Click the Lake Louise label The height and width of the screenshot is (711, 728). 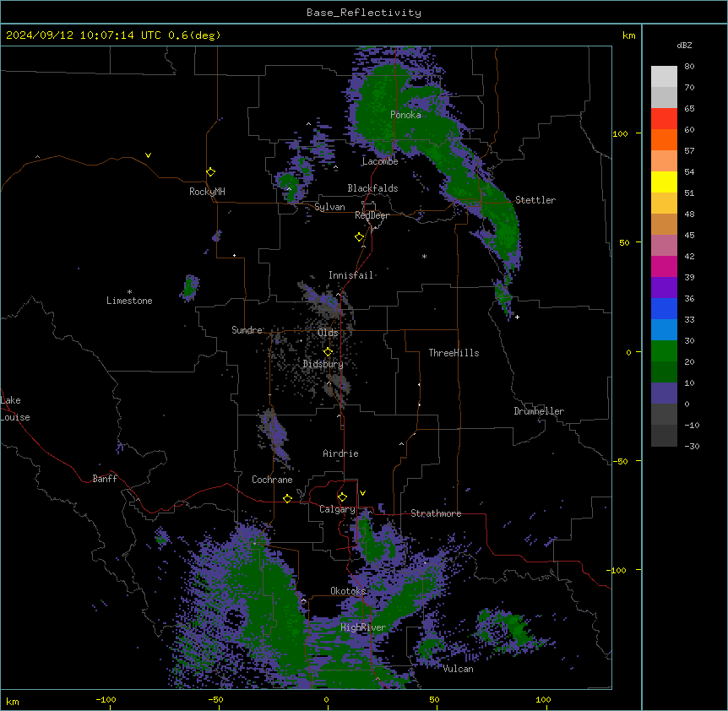point(15,409)
